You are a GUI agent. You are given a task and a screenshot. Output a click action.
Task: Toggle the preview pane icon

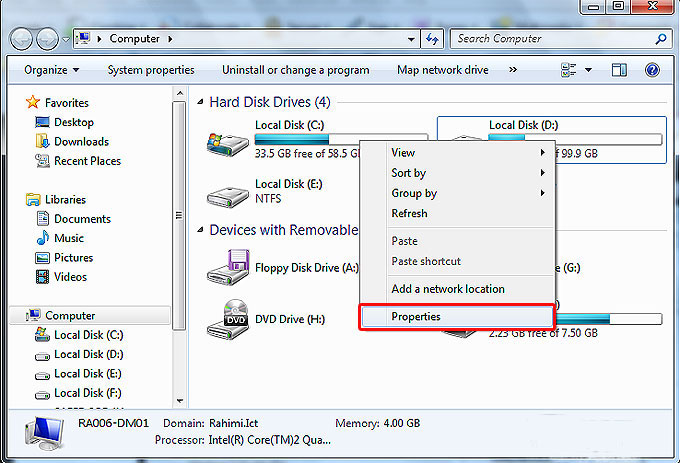(619, 70)
